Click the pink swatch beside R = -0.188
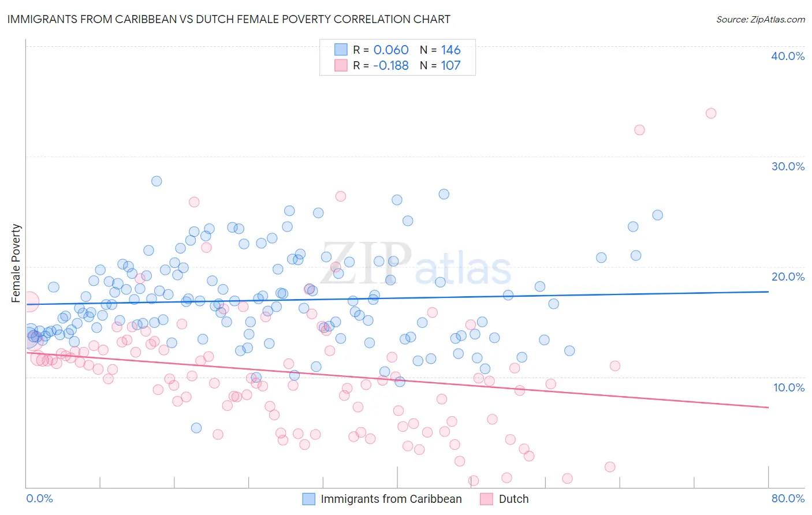Screen dimensions: 812x515 [x=341, y=65]
